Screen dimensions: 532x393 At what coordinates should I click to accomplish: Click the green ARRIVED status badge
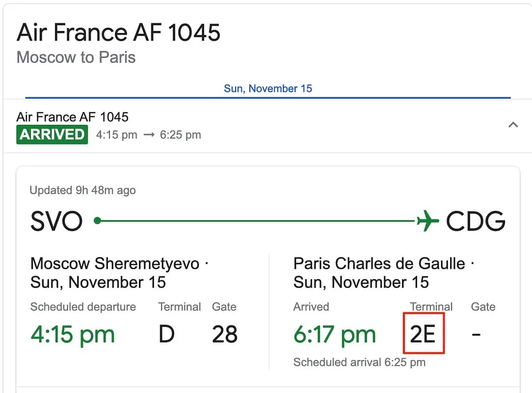point(52,135)
